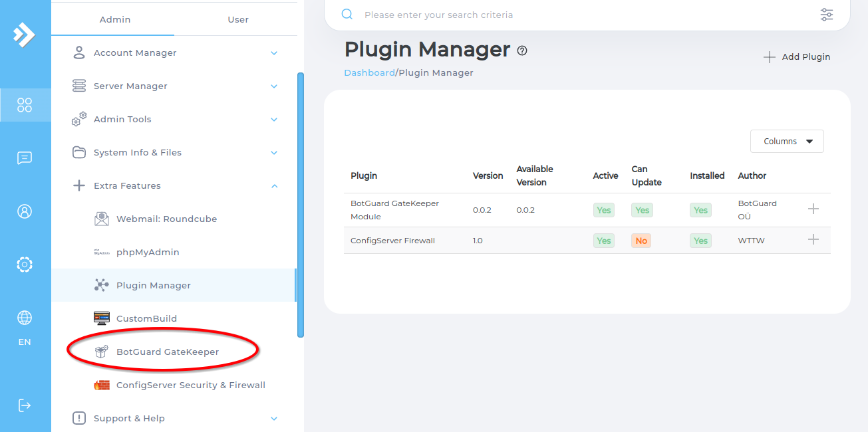Expand the Server Manager chevron
The width and height of the screenshot is (868, 432).
click(x=274, y=86)
